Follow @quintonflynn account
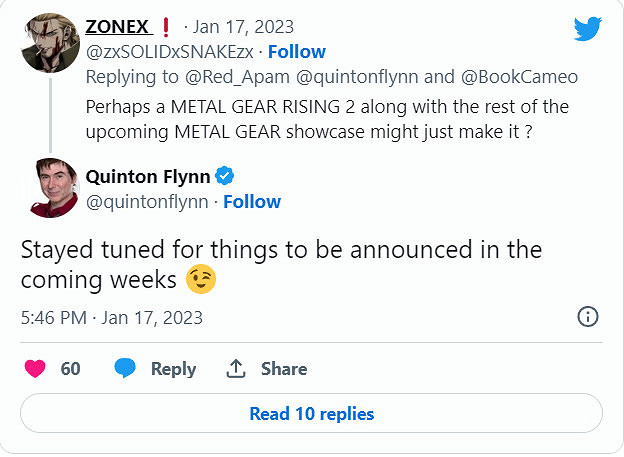 252,202
